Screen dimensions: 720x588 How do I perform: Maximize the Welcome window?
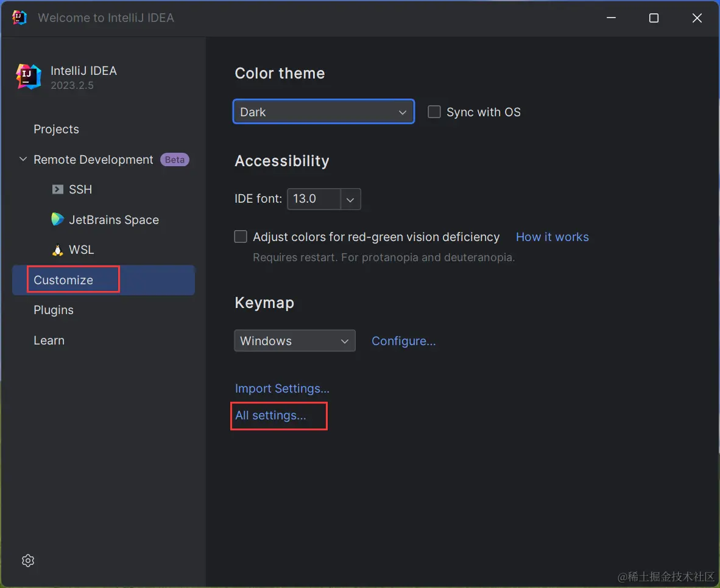[654, 18]
